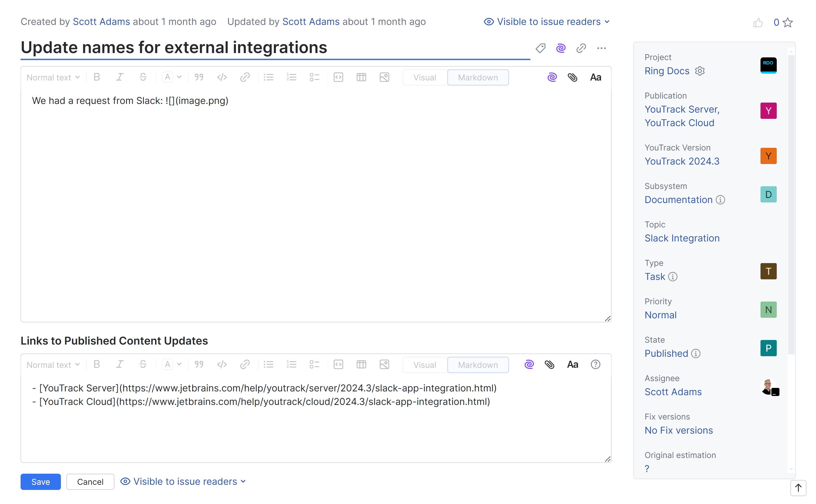Insert a blockquote in the lower editor

(x=199, y=364)
